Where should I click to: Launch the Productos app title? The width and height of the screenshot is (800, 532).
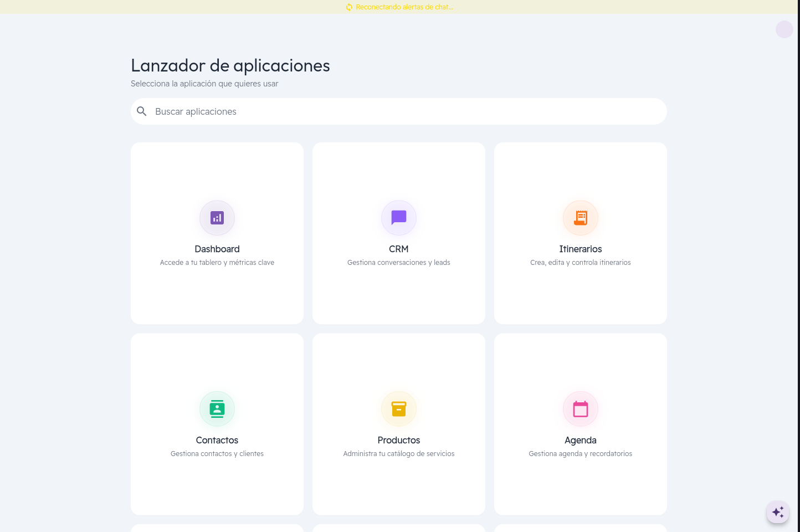coord(399,441)
